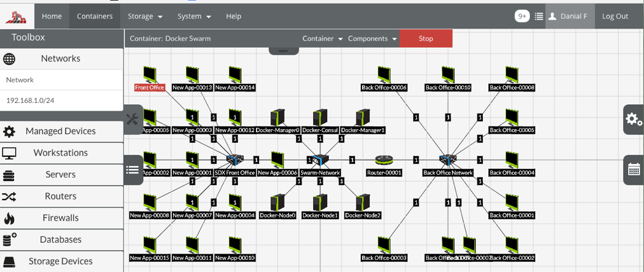Open the list view icon beside notifications
Screen dimensions: 644x272
click(539, 17)
